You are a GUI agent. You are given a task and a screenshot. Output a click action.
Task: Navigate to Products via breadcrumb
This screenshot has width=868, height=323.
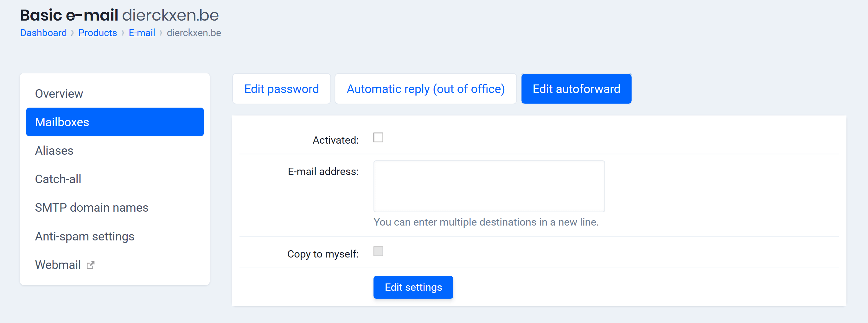tap(97, 33)
